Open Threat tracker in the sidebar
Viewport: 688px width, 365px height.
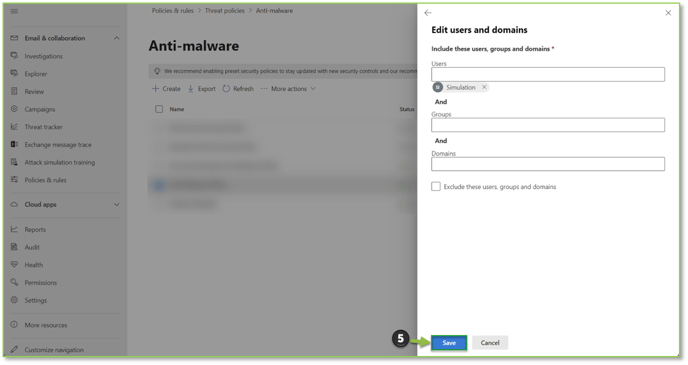[43, 127]
